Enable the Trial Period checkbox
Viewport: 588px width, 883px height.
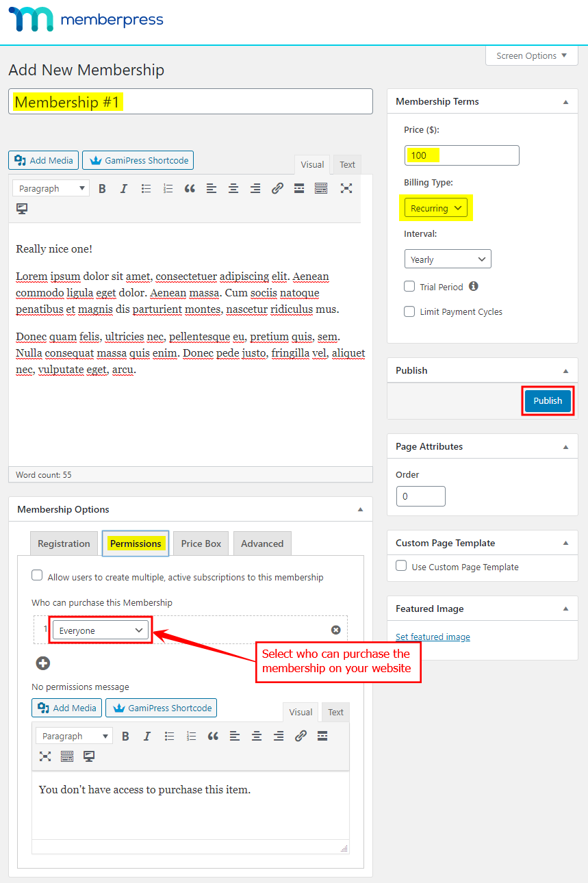pos(409,286)
